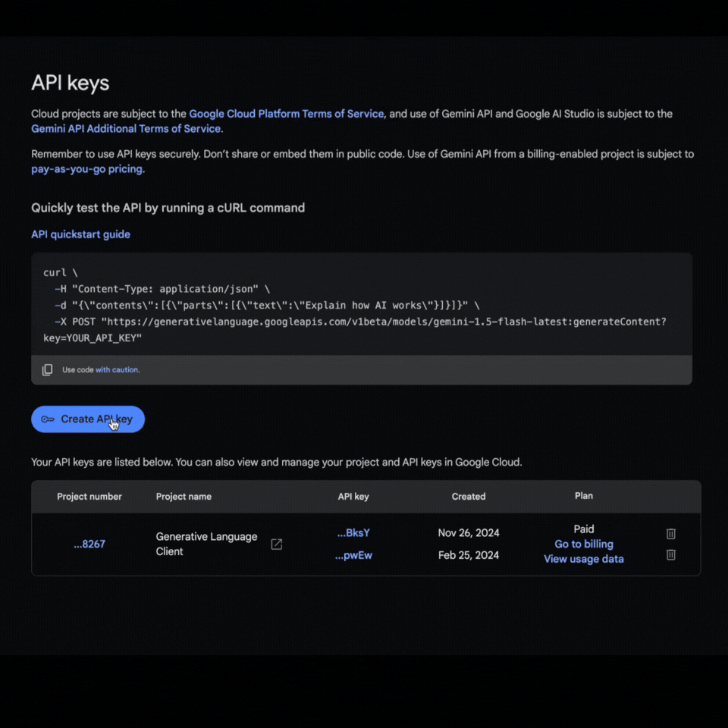This screenshot has width=728, height=728.
Task: Click the 'with caution' warning link
Action: (x=118, y=369)
